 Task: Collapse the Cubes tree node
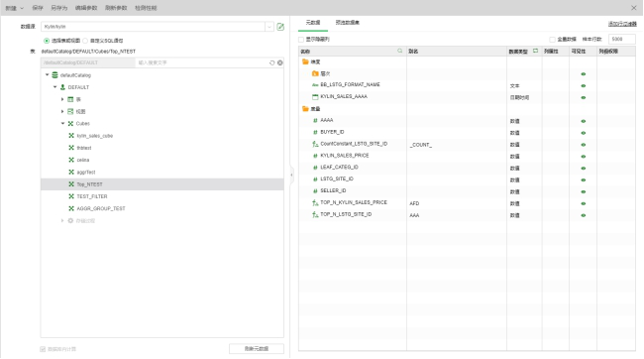pos(62,123)
